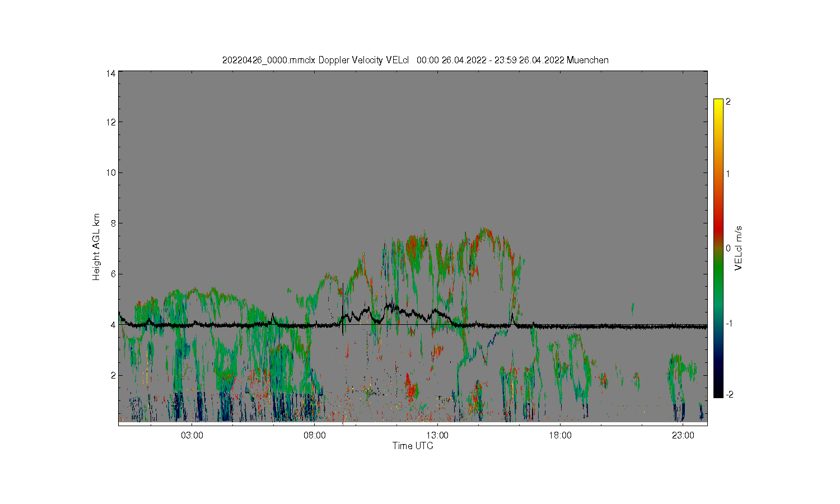Screen dimensions: 840x504
Task: Click the '03:00' time tick label
Action: click(x=192, y=436)
